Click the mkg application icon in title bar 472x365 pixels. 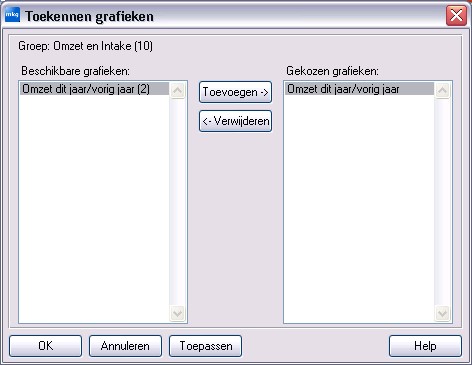click(12, 15)
